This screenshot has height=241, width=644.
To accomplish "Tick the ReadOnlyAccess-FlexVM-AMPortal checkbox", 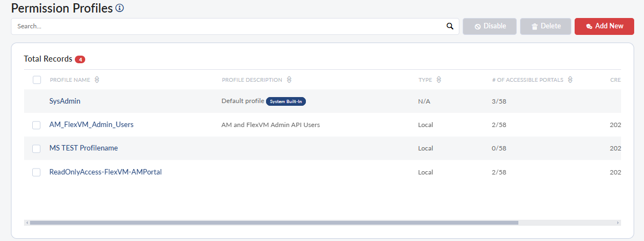I will (37, 172).
